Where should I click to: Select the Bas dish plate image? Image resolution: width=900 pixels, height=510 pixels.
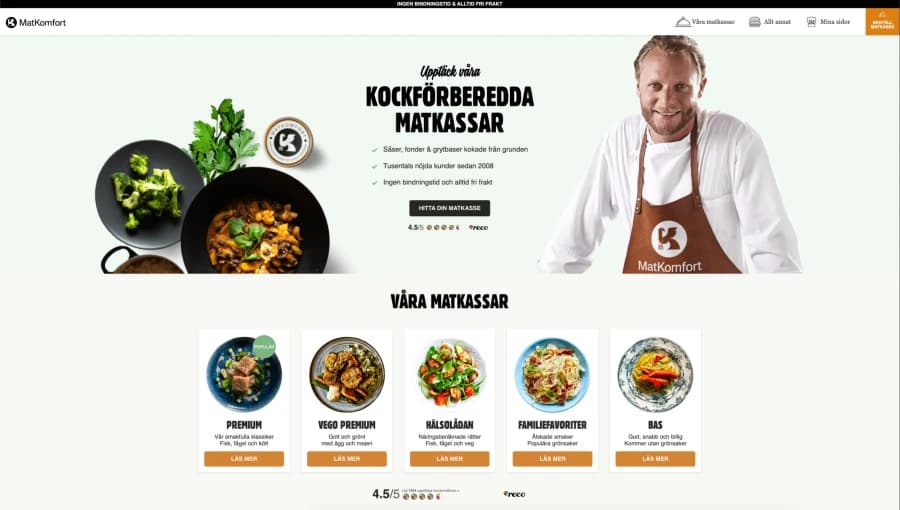[x=655, y=374]
